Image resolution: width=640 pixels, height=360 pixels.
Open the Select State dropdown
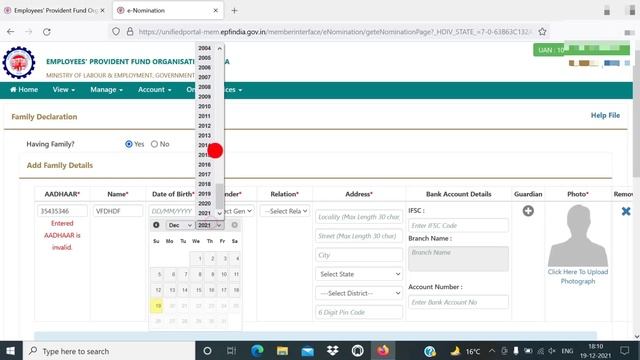(359, 274)
